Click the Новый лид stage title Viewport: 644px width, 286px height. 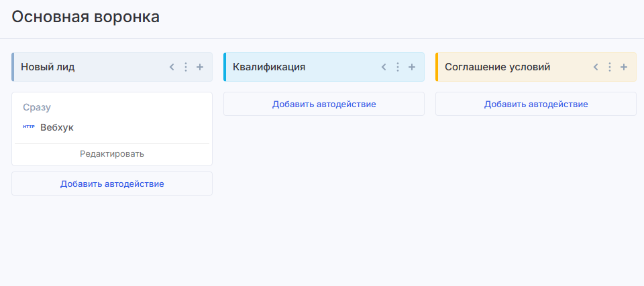(x=48, y=67)
